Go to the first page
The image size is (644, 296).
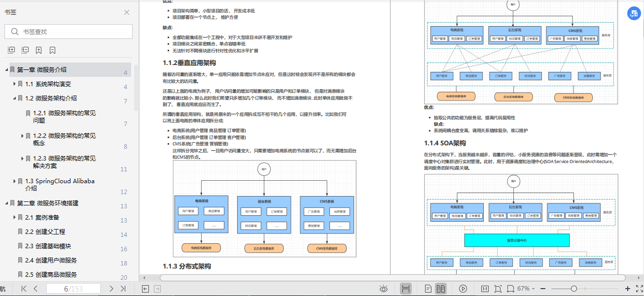point(24,289)
